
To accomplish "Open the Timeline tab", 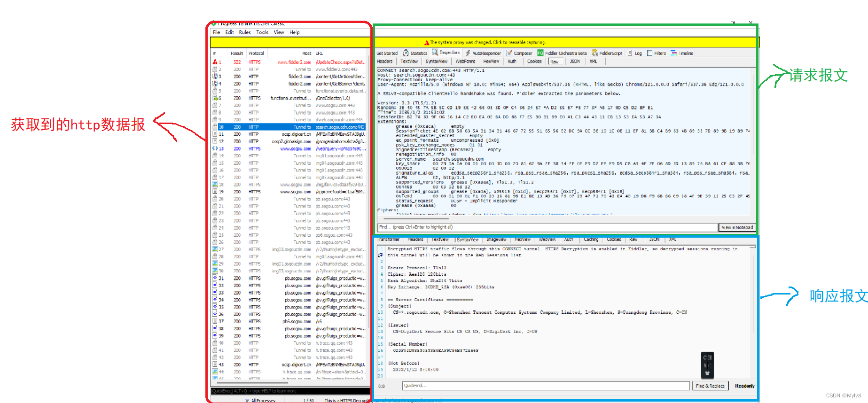I will click(682, 53).
